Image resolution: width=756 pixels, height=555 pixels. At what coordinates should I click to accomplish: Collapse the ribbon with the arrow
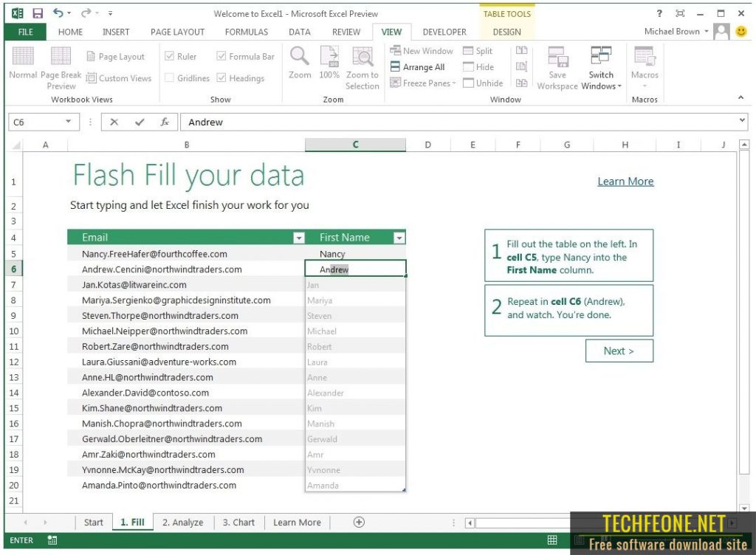tap(740, 98)
